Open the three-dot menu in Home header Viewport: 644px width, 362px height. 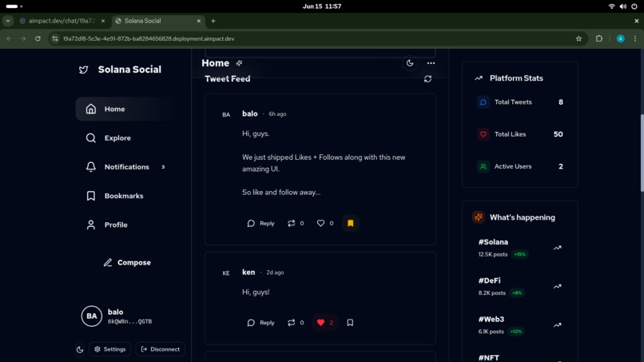(x=431, y=63)
